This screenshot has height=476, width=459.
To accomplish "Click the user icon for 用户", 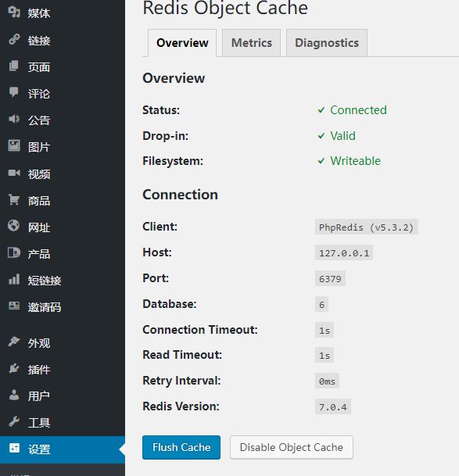I will (14, 395).
